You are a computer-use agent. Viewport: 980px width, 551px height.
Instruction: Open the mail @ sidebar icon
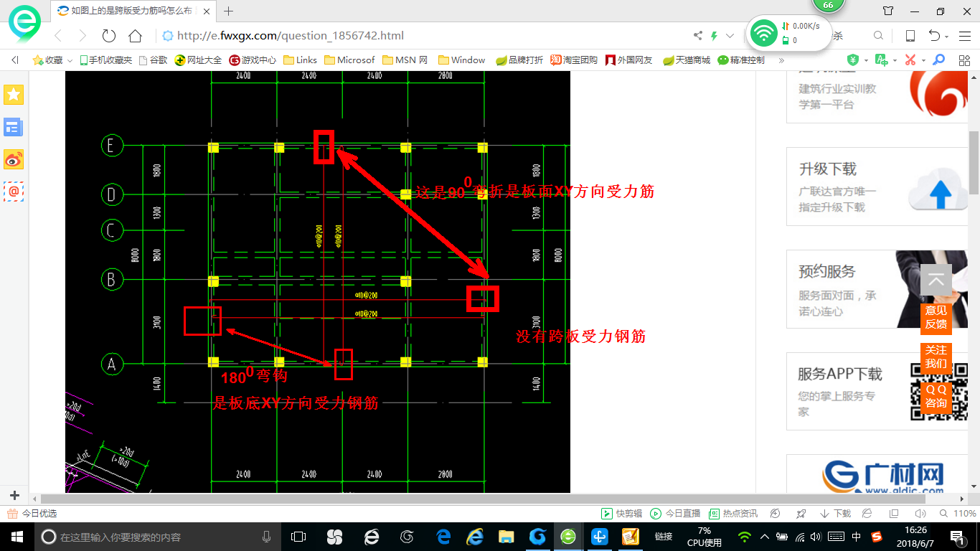[14, 192]
